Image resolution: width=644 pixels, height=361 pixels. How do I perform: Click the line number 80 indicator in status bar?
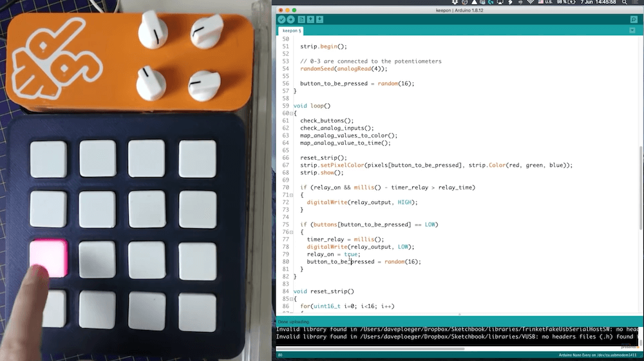point(280,355)
